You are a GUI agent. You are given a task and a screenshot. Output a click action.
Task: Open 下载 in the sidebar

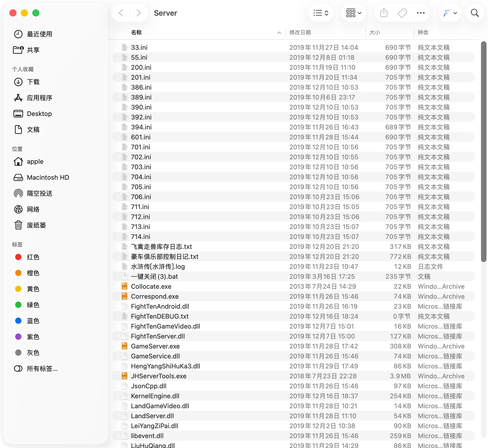coord(26,82)
